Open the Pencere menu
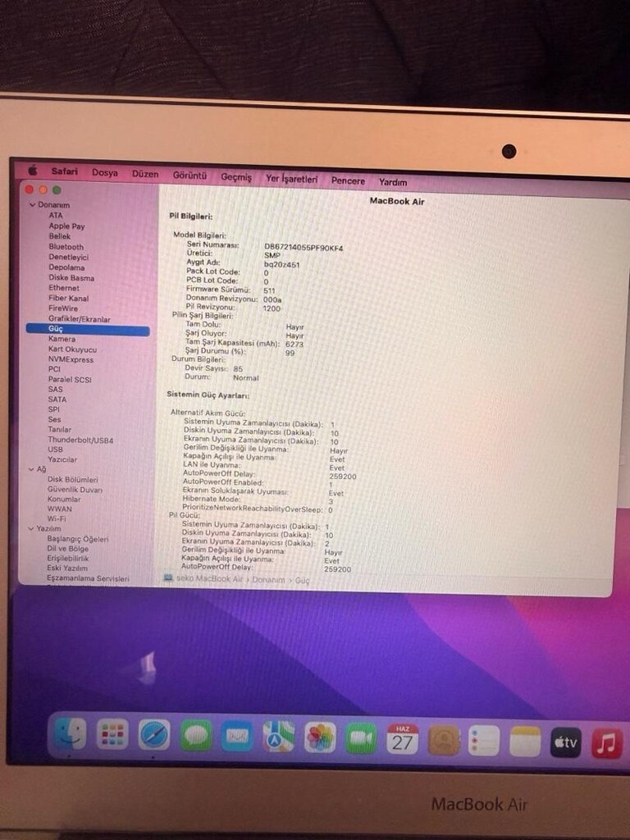This screenshot has height=840, width=630. point(348,180)
